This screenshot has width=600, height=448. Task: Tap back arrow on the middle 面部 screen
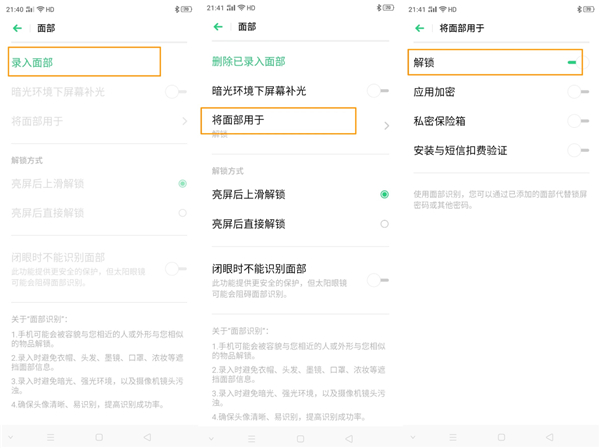click(x=218, y=27)
